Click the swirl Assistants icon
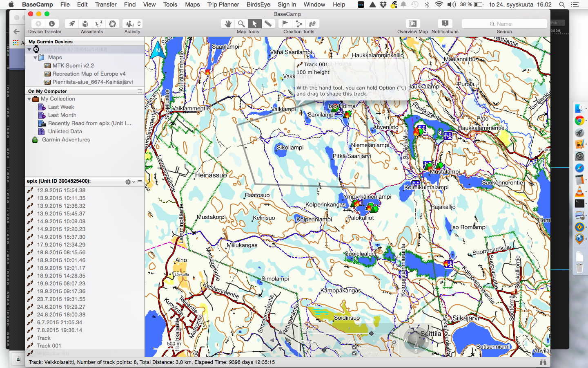588x368 pixels. [112, 24]
